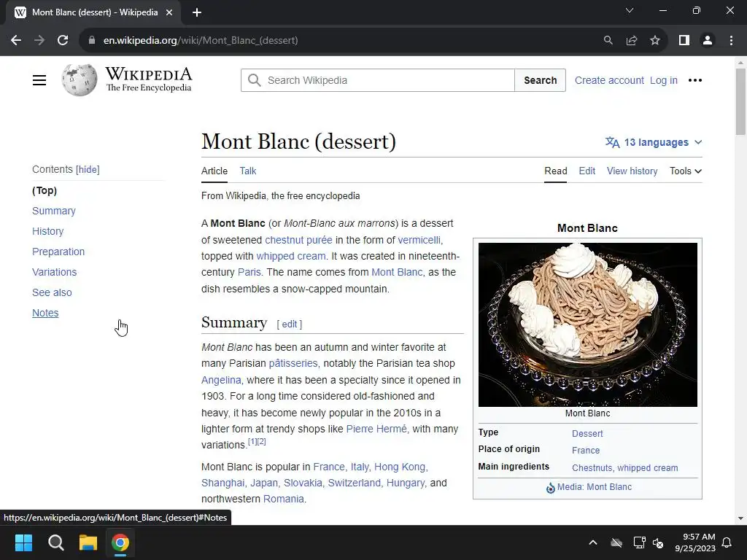Click the Wikipedia globe logo
Image resolution: width=747 pixels, height=560 pixels.
click(79, 80)
